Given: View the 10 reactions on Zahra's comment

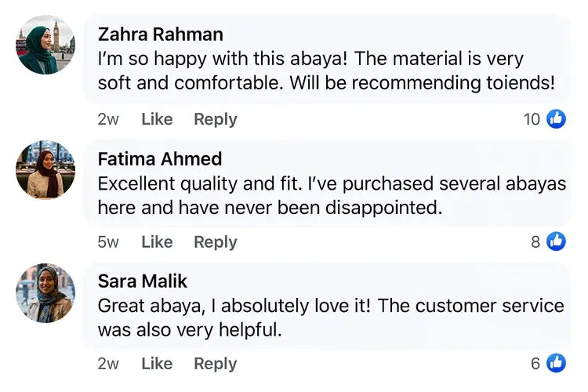Looking at the screenshot, I should click(532, 119).
